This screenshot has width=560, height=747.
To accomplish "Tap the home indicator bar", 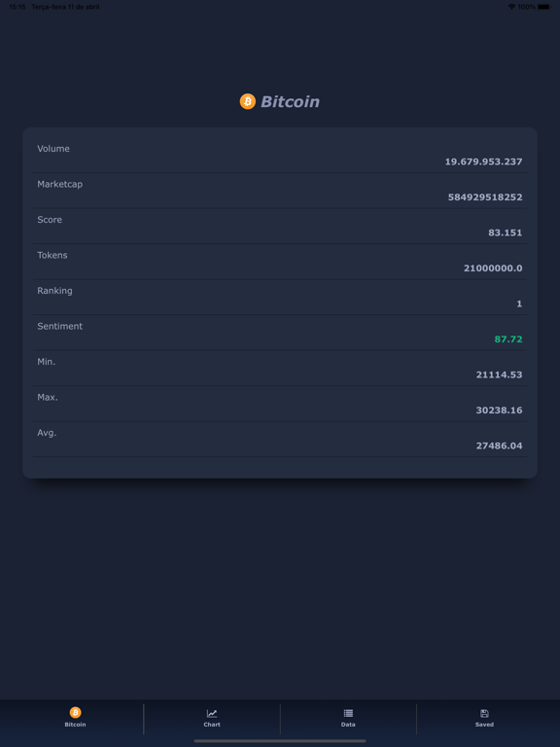I will (280, 741).
